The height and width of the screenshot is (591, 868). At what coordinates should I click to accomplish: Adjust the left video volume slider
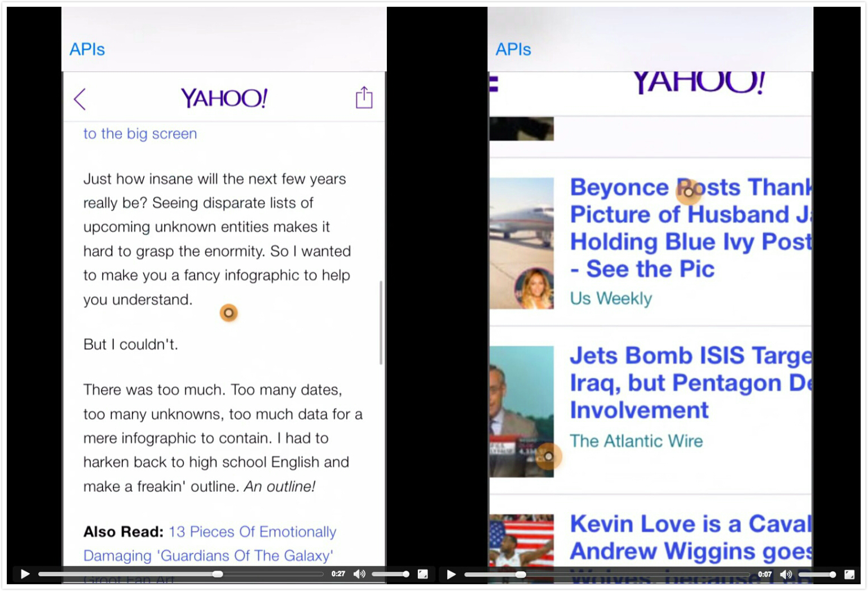coord(390,574)
